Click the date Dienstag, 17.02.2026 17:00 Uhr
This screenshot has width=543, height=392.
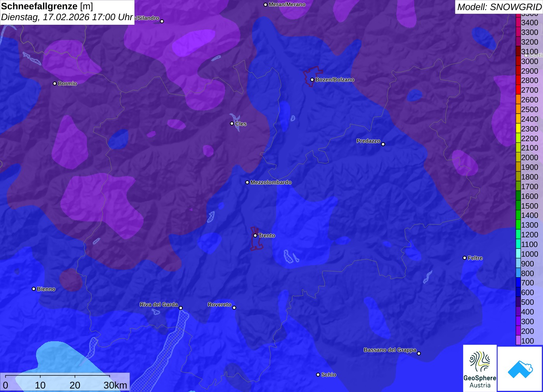(x=67, y=17)
